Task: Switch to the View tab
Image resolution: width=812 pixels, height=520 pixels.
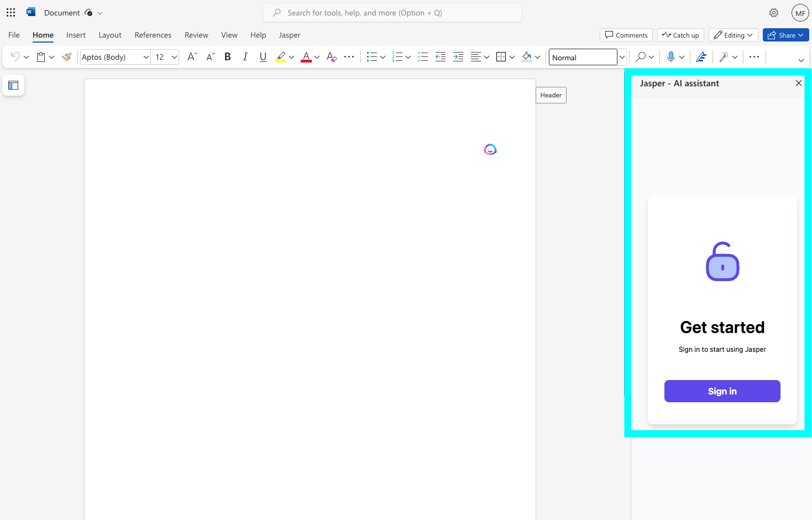Action: (229, 35)
